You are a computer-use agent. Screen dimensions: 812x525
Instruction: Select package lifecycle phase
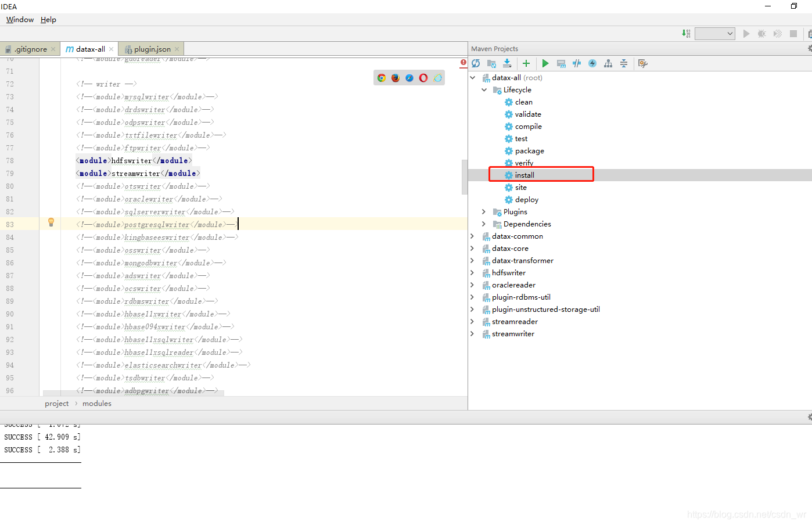[x=524, y=151]
